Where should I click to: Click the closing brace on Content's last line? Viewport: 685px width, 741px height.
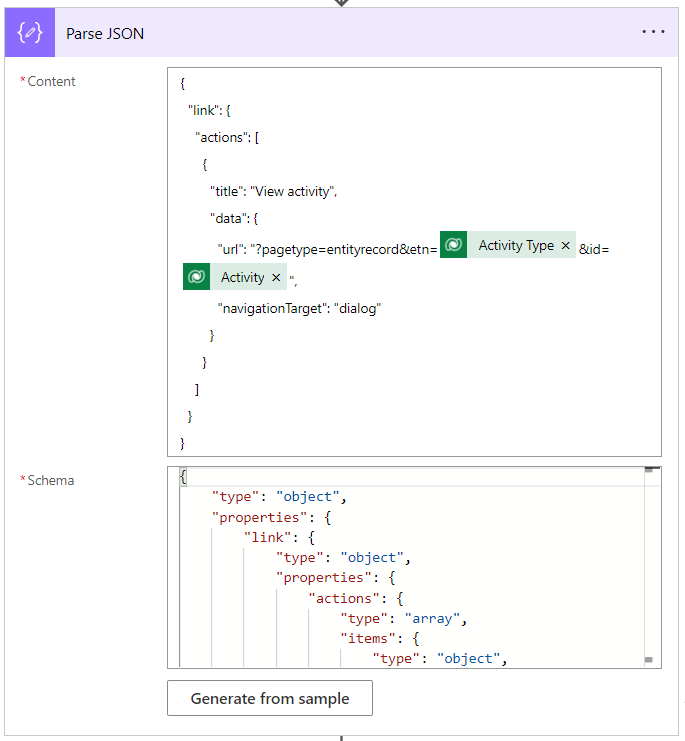(182, 443)
